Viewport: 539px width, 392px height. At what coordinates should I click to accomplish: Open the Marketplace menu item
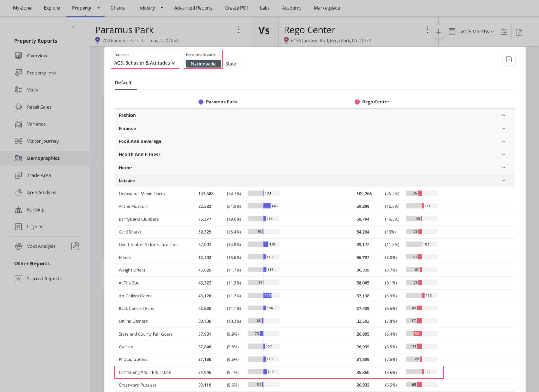pos(327,8)
